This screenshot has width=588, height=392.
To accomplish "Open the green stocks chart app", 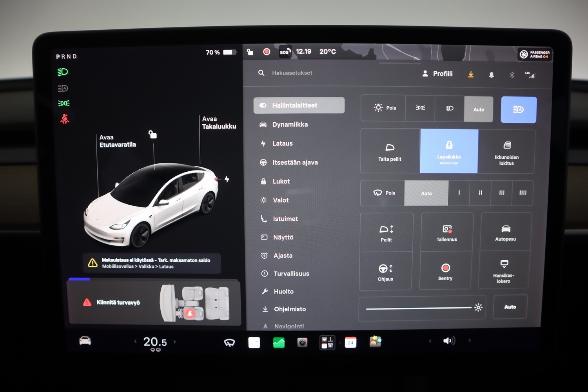I will click(279, 343).
